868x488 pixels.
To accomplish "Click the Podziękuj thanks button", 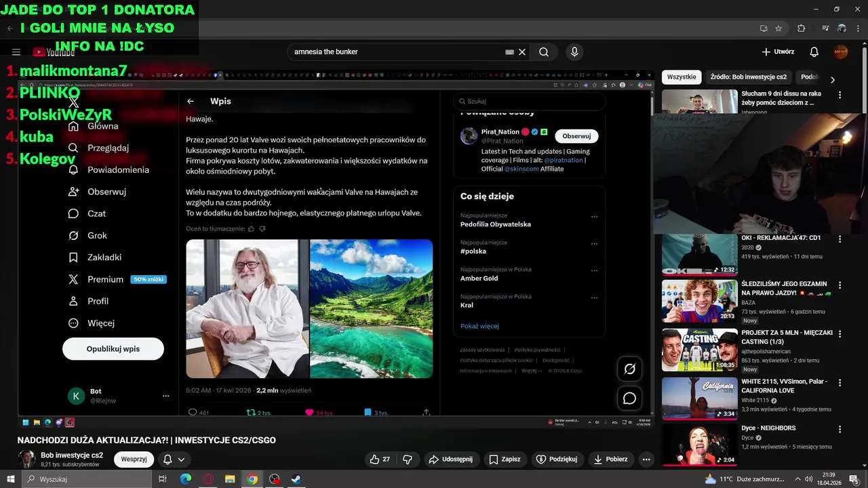I will (x=557, y=459).
